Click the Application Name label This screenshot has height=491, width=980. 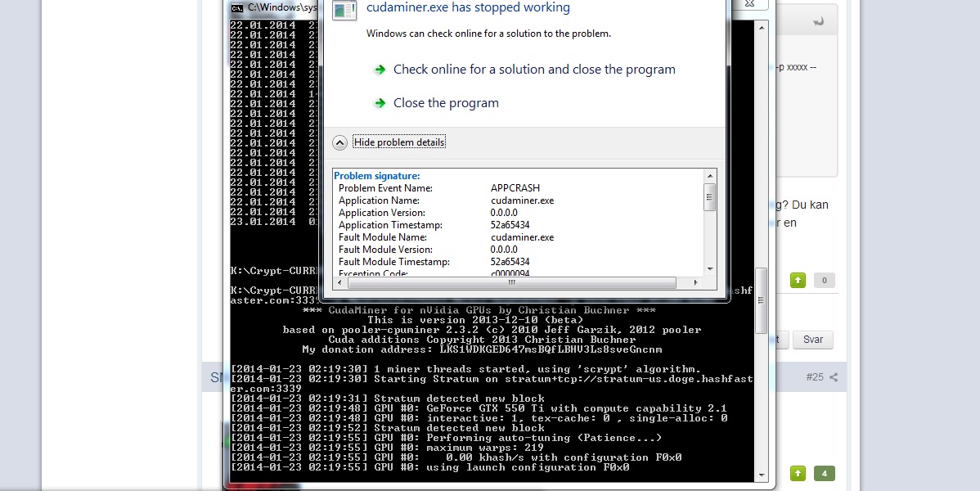[x=379, y=200]
